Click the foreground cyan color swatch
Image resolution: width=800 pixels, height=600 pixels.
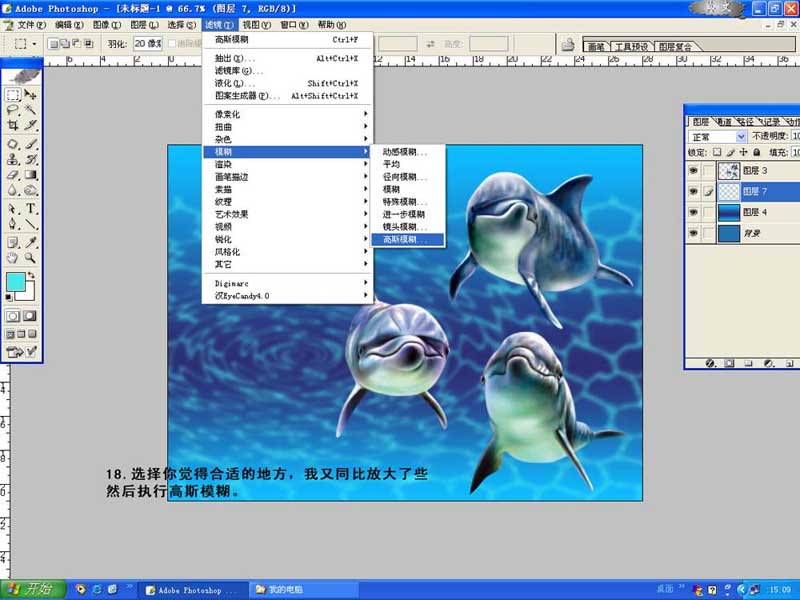click(16, 282)
